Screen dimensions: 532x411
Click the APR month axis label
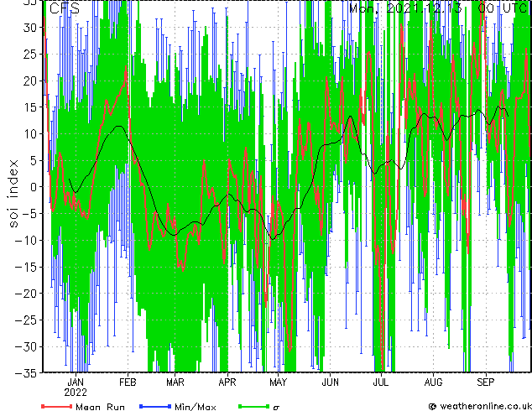(x=227, y=382)
